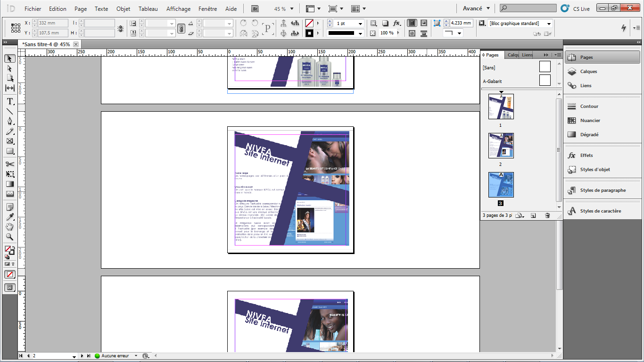Select the Pencil tool
644x362 pixels.
point(10,131)
